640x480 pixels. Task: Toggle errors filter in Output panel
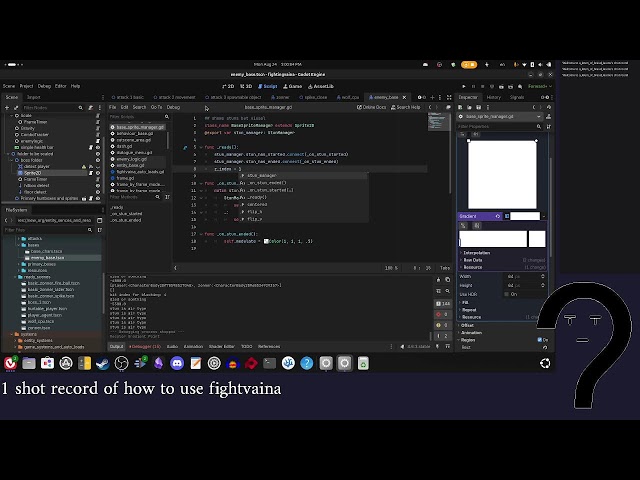point(443,314)
